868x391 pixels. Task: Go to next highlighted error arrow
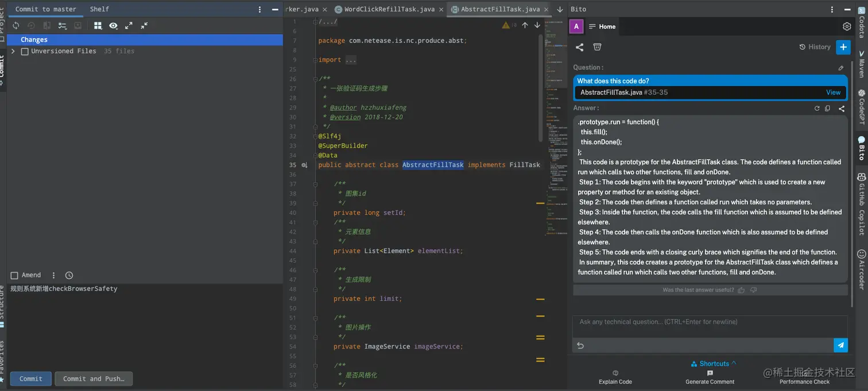(537, 25)
